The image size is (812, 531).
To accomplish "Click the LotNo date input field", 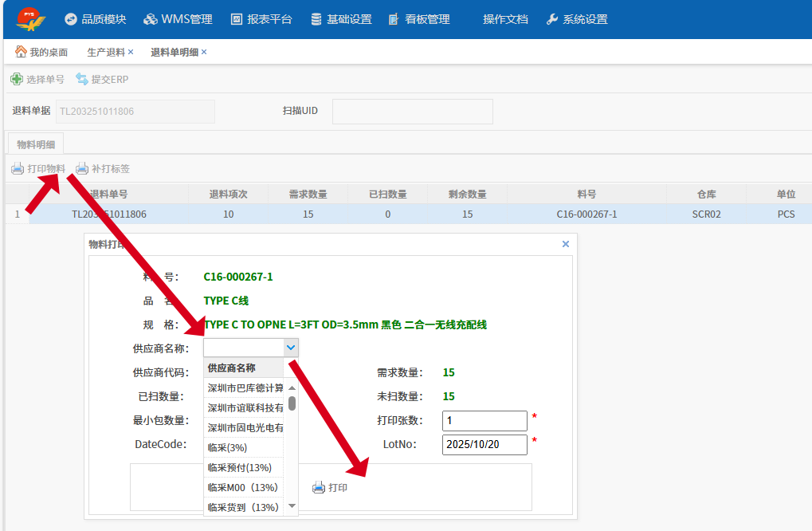I will [484, 444].
